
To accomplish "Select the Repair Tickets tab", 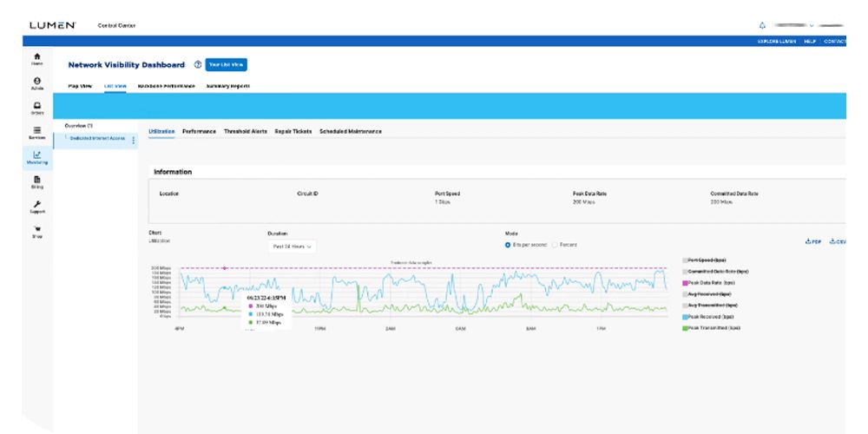I will tap(293, 132).
